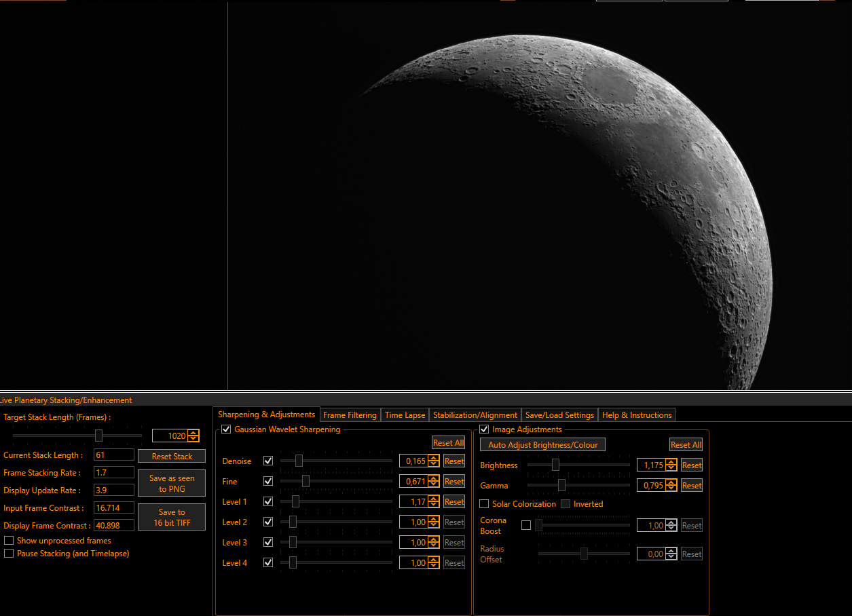Uncheck the Level 3 checkbox
This screenshot has height=616, width=852.
[268, 543]
